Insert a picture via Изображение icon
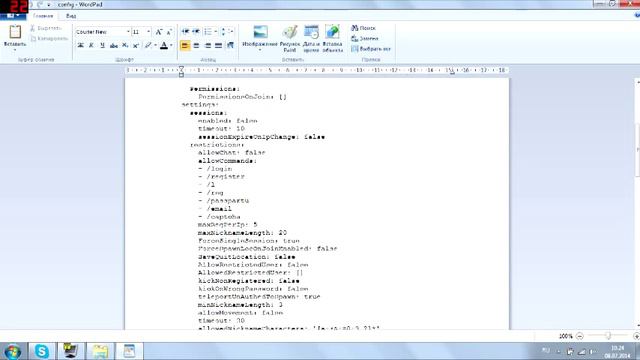 tap(260, 31)
